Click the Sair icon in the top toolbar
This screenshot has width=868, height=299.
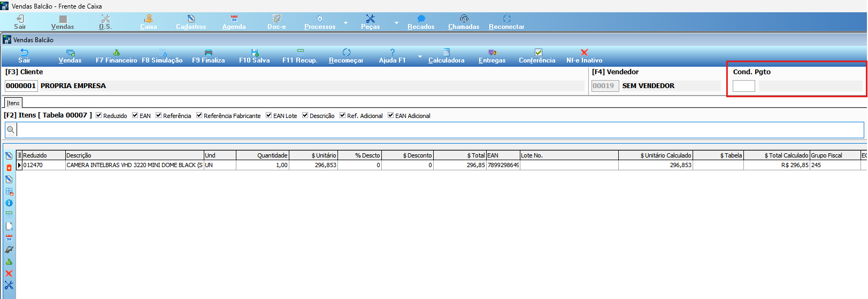tap(20, 22)
